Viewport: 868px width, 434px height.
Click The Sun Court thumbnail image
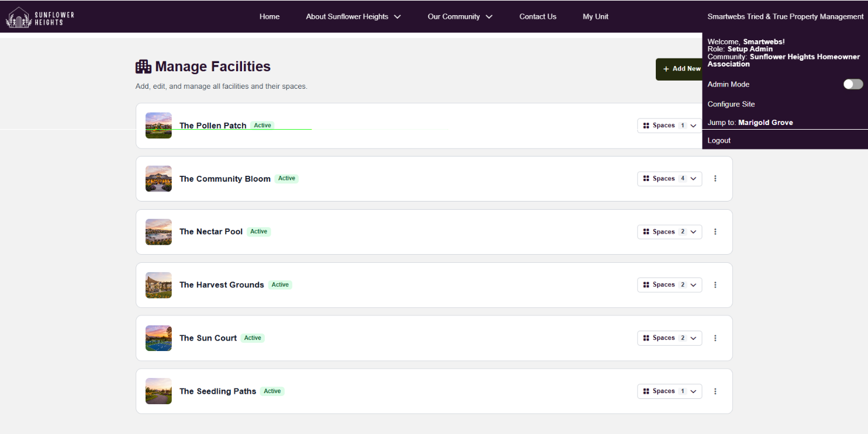(158, 338)
